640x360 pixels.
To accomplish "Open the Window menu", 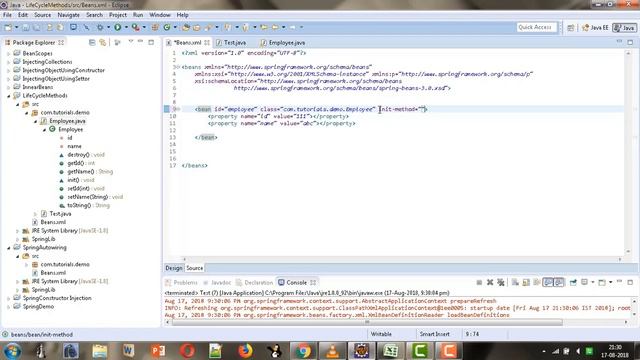I will point(160,15).
